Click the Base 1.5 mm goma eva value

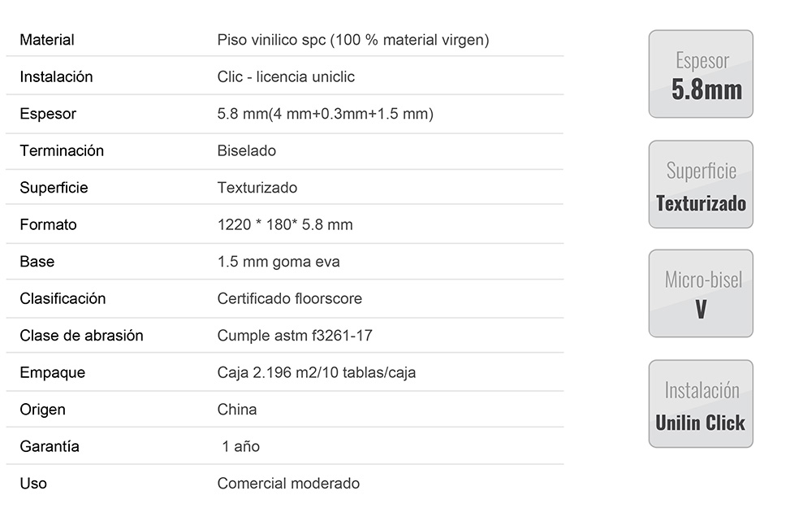279,262
